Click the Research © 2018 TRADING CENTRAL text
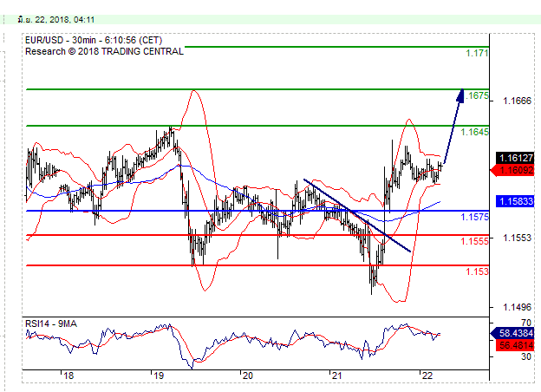 [104, 51]
